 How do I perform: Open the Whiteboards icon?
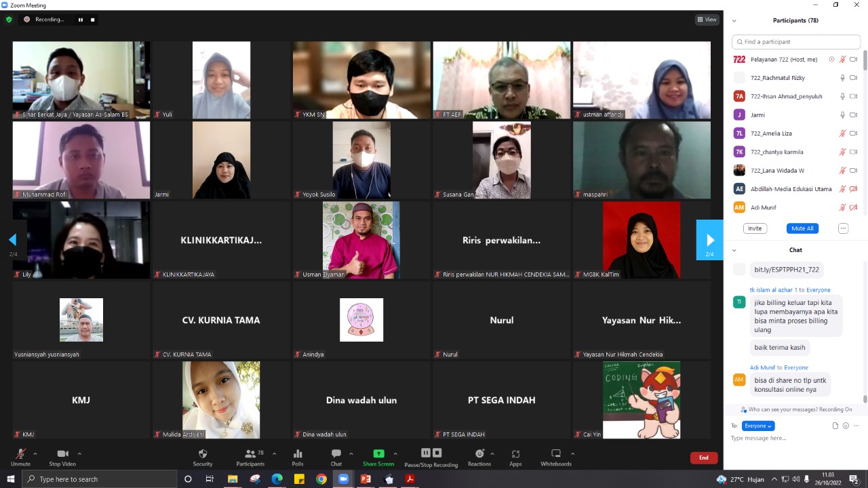pos(556,454)
